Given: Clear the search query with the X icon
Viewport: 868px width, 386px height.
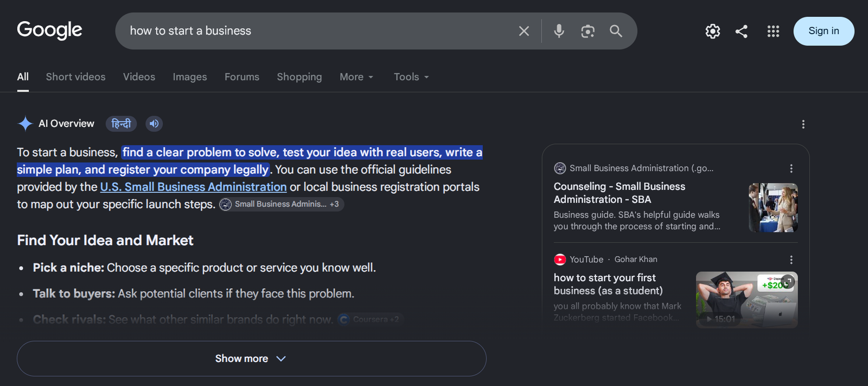Looking at the screenshot, I should point(524,31).
